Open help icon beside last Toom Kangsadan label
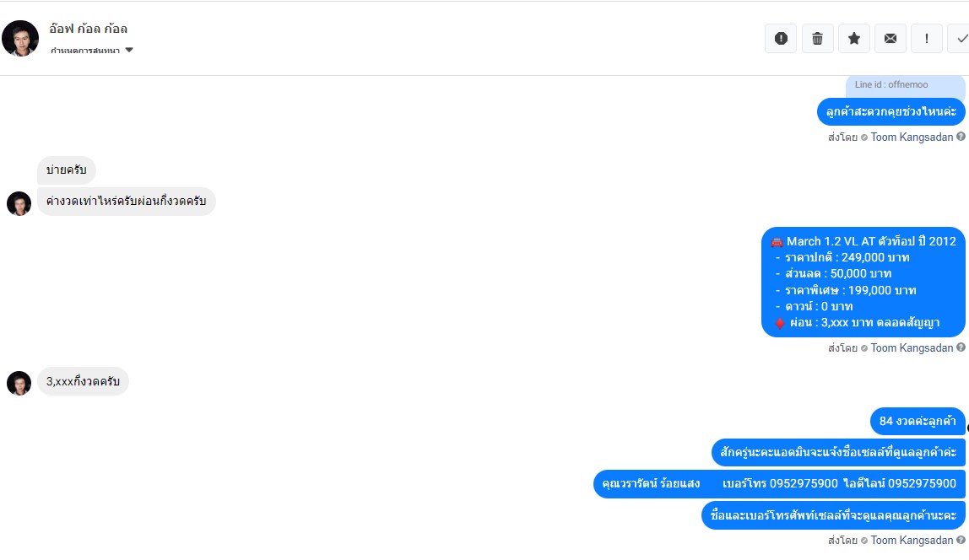The image size is (969, 560). click(961, 540)
